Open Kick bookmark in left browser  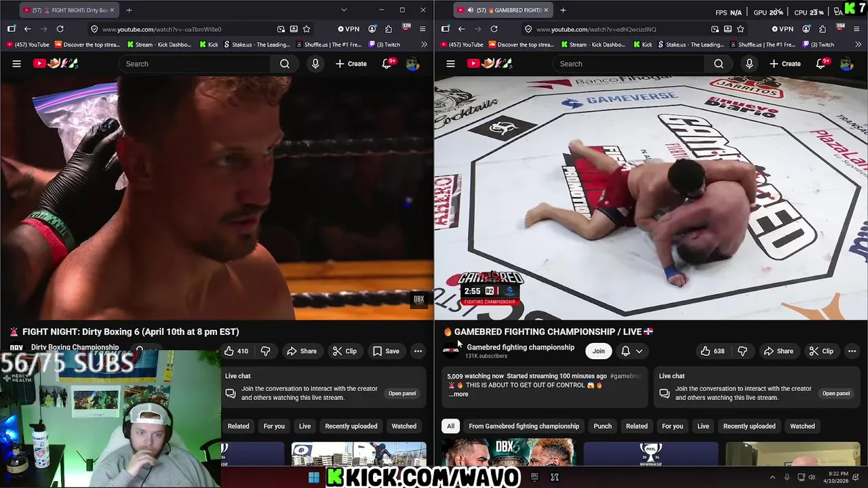click(x=209, y=45)
